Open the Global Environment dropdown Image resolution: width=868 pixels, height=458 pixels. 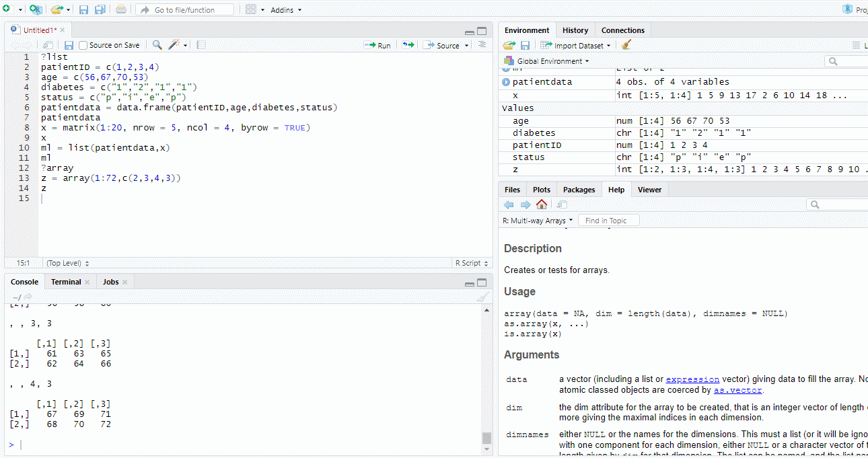[552, 61]
